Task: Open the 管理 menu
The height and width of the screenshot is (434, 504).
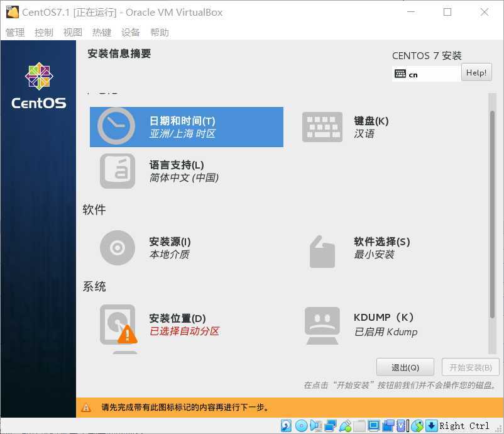Action: click(x=15, y=32)
